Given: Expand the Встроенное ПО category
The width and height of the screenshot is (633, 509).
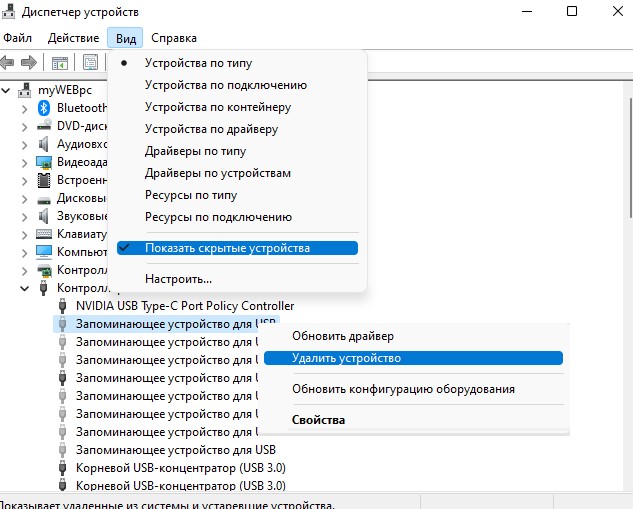Looking at the screenshot, I should click(25, 181).
